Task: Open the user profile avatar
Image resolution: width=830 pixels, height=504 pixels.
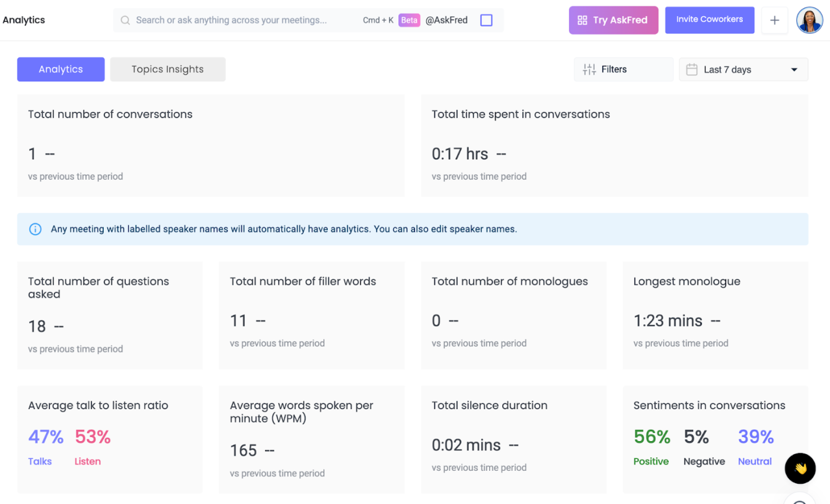Action: pyautogui.click(x=809, y=20)
